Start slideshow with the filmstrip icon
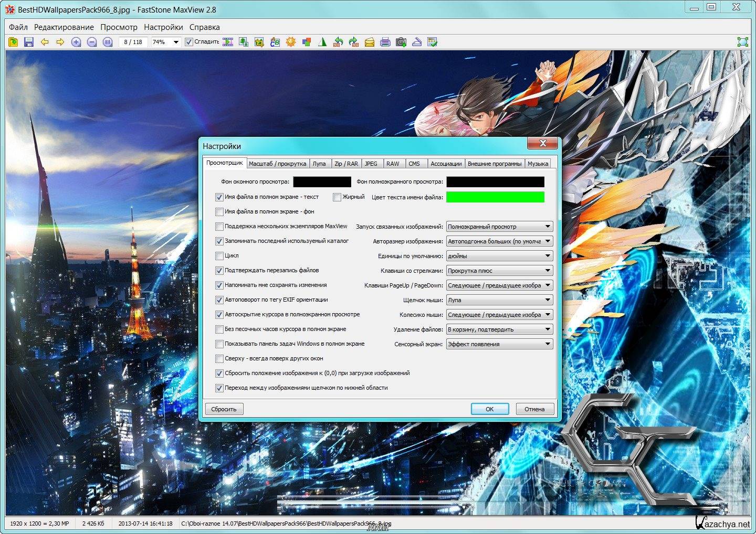Image resolution: width=756 pixels, height=534 pixels. point(228,42)
